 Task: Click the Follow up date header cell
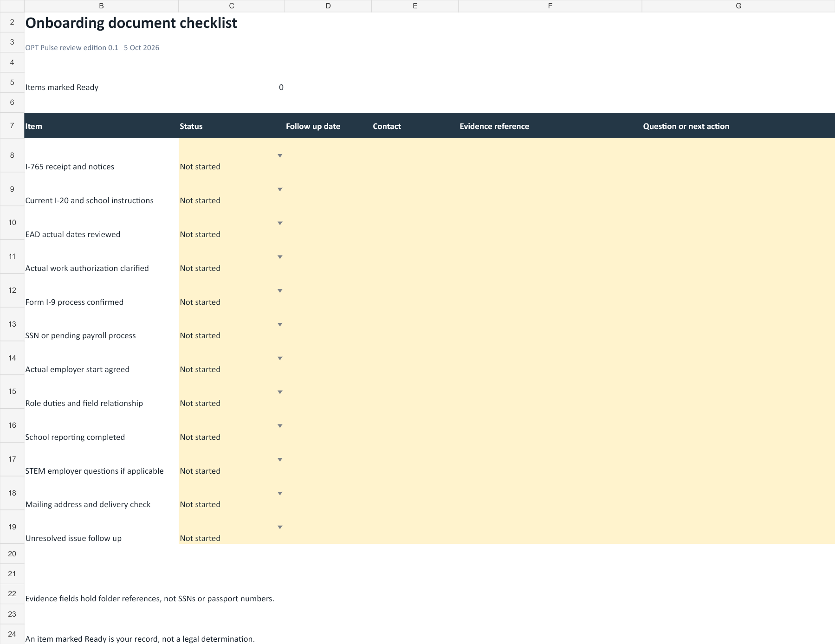tap(328, 126)
